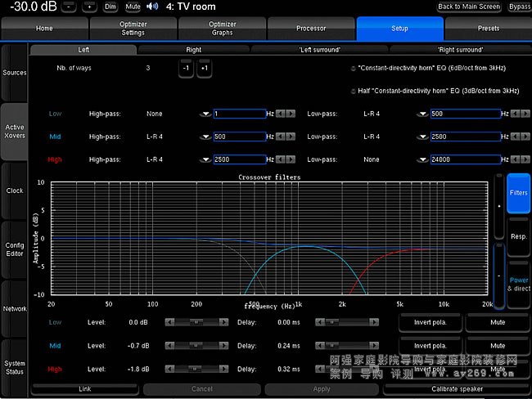Enable Half "Constant-directivity horn" EQ option
The image size is (532, 399).
(x=354, y=91)
